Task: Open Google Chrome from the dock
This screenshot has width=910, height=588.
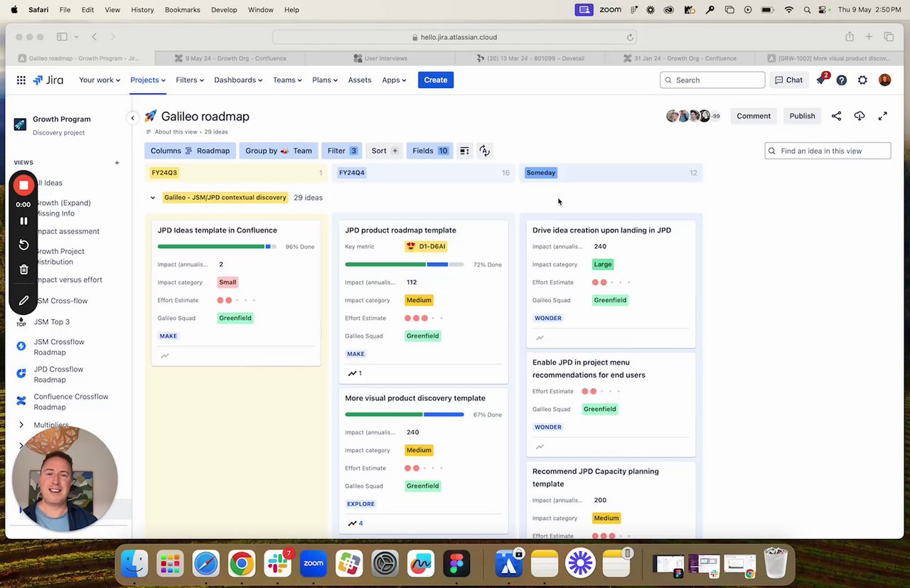Action: point(242,563)
